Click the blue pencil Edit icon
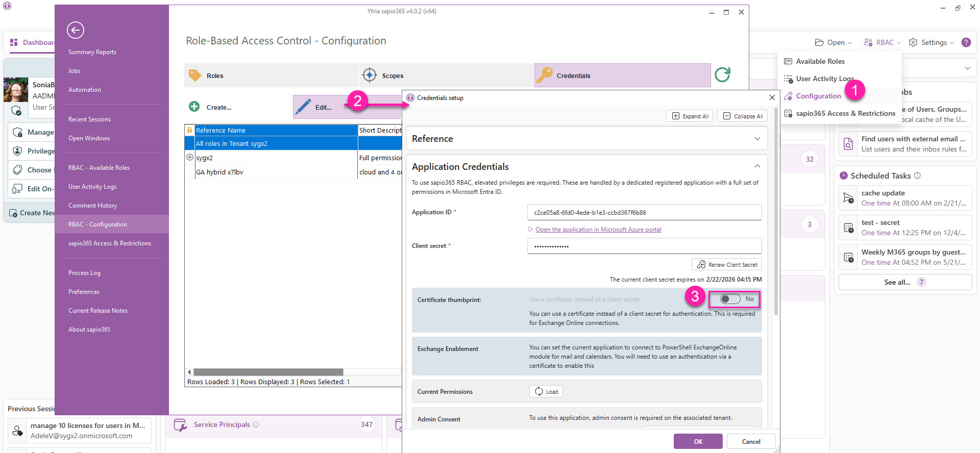980x453 pixels. pyautogui.click(x=303, y=107)
